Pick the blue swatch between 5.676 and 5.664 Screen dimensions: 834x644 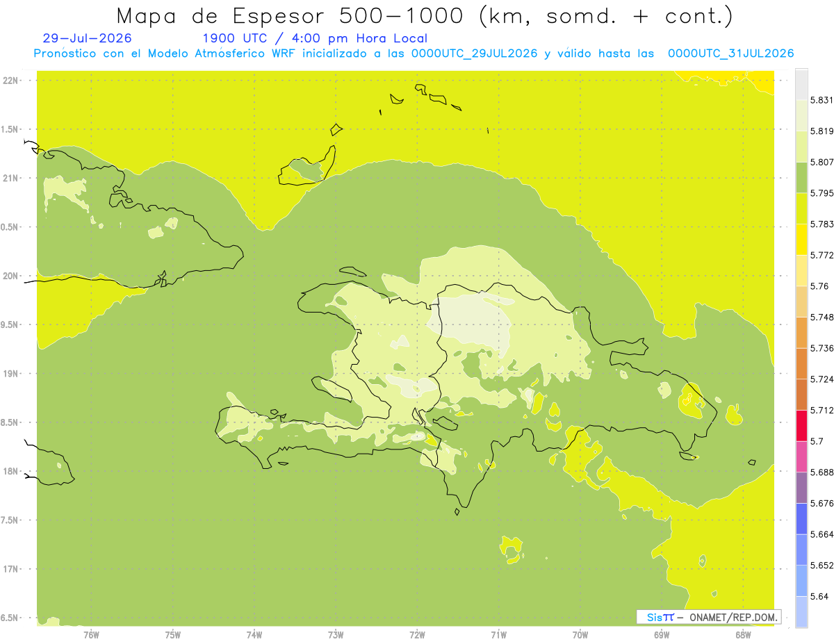click(x=801, y=518)
